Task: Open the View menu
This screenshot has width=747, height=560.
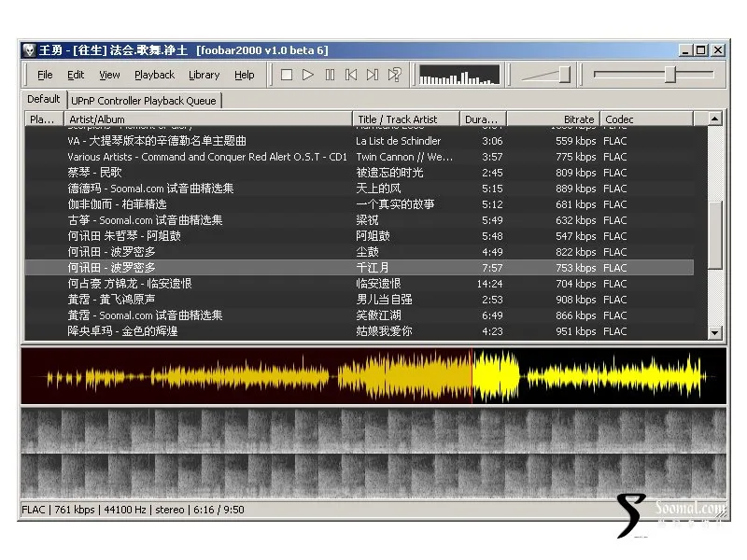Action: point(109,75)
